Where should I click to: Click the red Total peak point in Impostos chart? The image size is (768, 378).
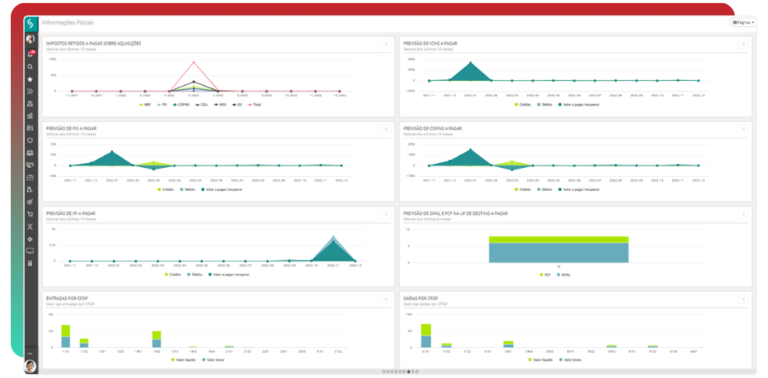pyautogui.click(x=194, y=62)
